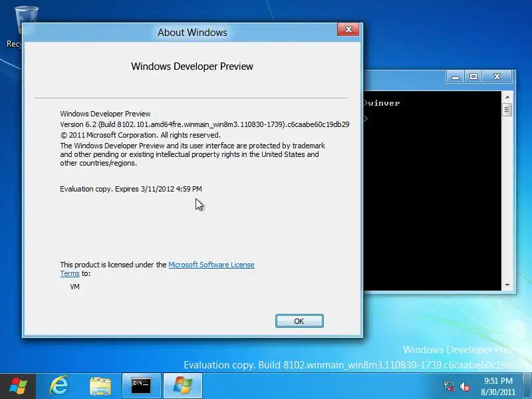The height and width of the screenshot is (399, 532).
Task: Minimize the Command Prompt window
Action: pyautogui.click(x=456, y=77)
